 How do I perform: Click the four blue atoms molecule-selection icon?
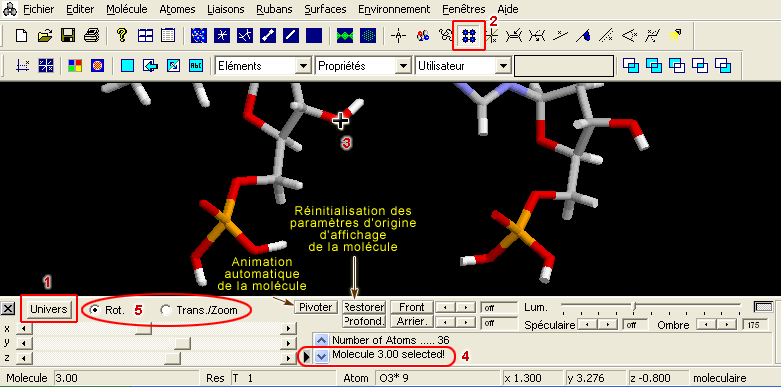coord(469,35)
